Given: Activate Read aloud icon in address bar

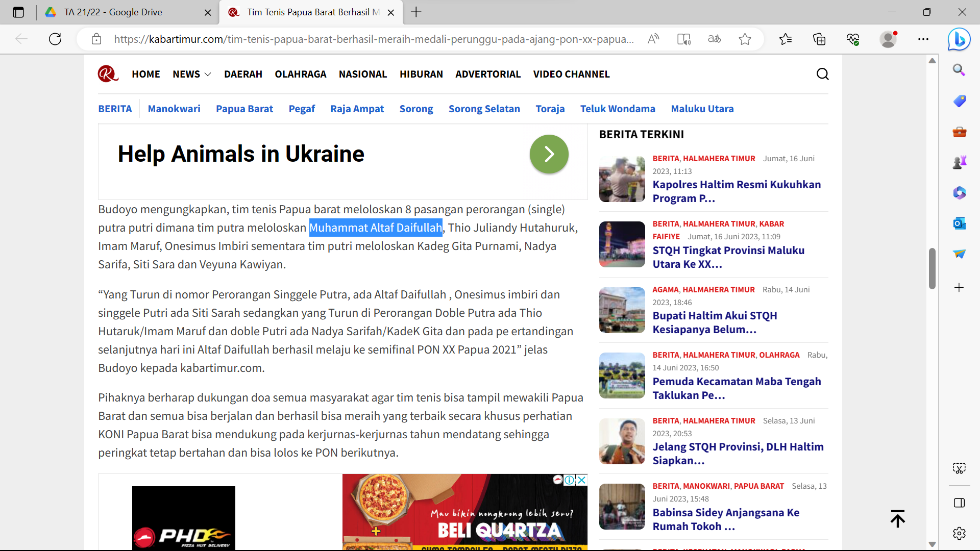Looking at the screenshot, I should (653, 39).
